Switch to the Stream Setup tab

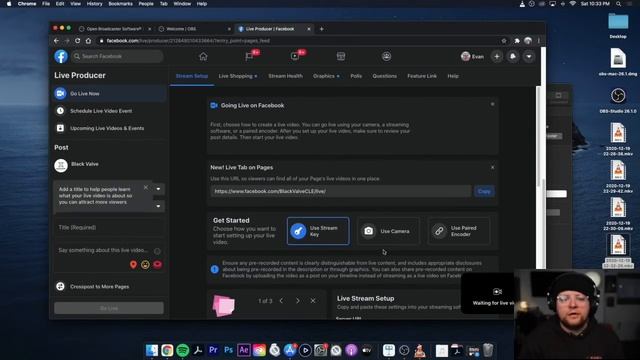tap(192, 76)
